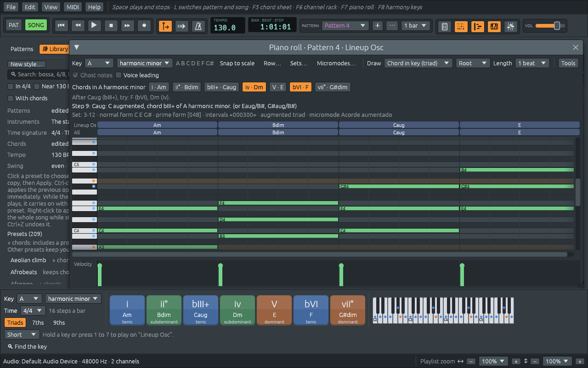Open the File menu
This screenshot has width=588, height=368.
11,7
